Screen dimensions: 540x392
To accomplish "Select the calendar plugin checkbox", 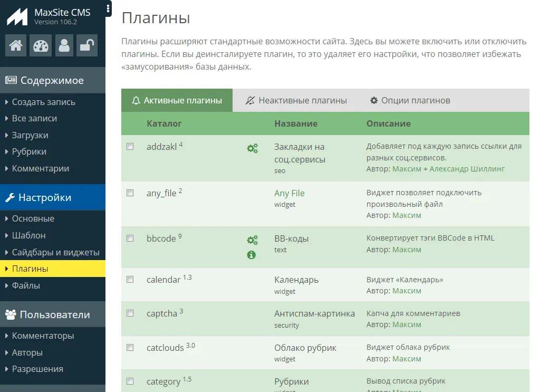I will point(130,280).
